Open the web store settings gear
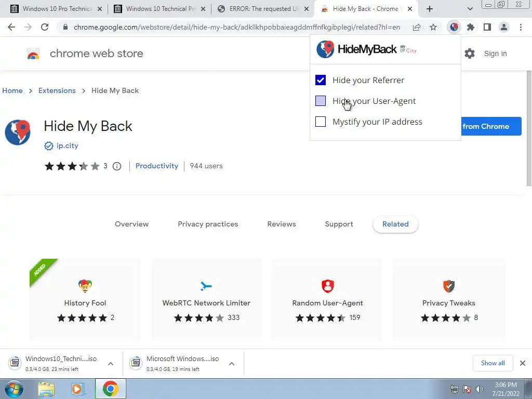532x399 pixels. point(470,54)
